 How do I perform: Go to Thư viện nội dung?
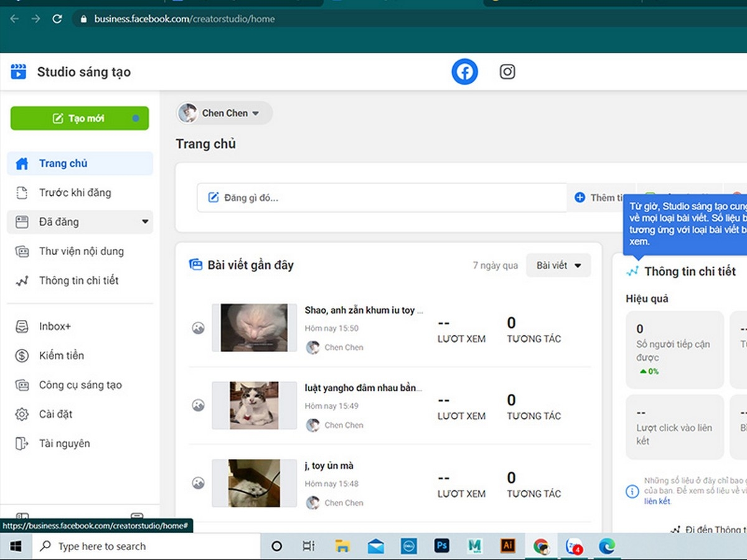pos(80,251)
